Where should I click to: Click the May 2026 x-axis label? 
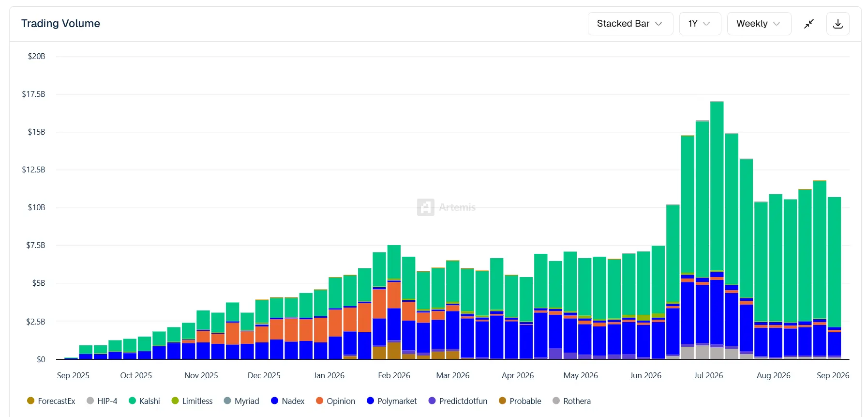(x=581, y=375)
